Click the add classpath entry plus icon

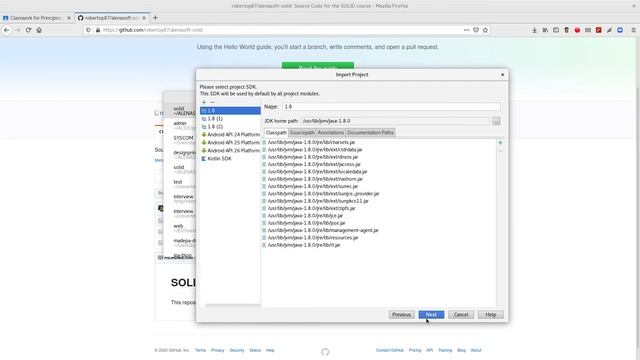[500, 142]
